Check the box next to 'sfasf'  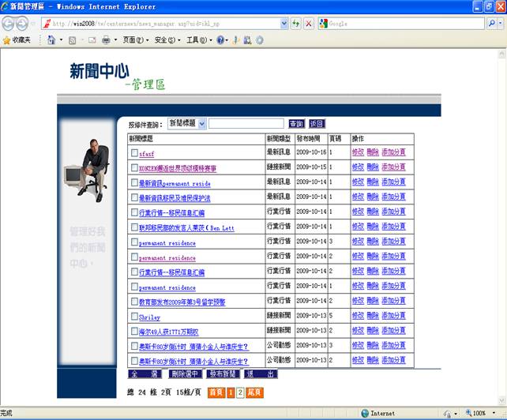pyautogui.click(x=134, y=153)
